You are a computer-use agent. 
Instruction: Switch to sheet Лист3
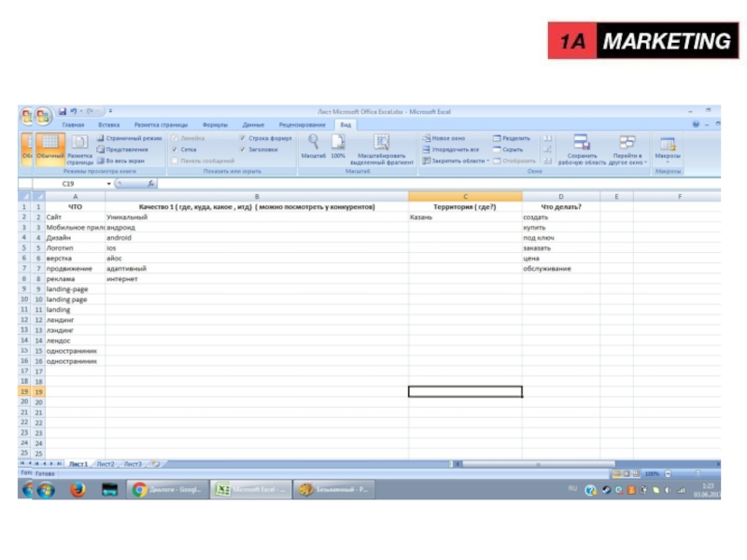tap(133, 464)
